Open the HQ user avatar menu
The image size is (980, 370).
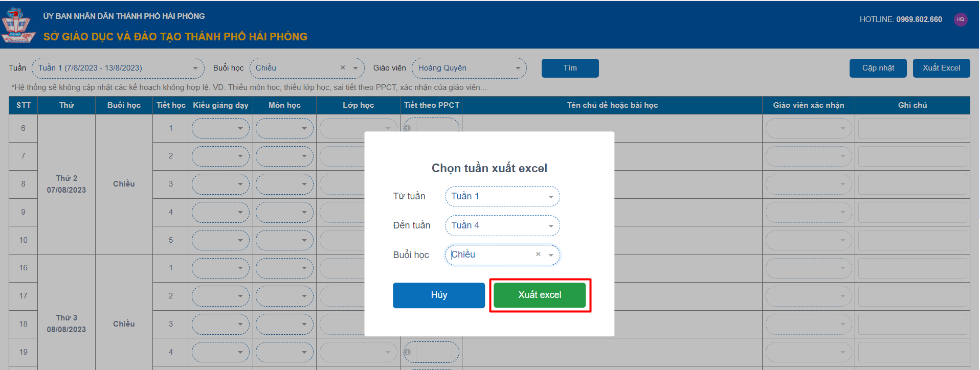960,19
